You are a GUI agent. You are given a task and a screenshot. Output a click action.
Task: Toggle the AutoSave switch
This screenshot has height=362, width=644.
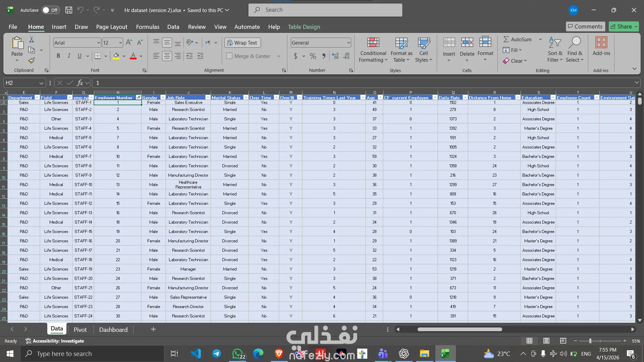click(x=50, y=10)
